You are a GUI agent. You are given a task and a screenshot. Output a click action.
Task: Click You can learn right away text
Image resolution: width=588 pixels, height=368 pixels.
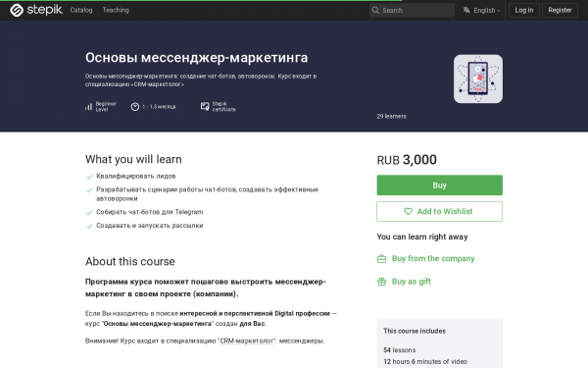(422, 237)
